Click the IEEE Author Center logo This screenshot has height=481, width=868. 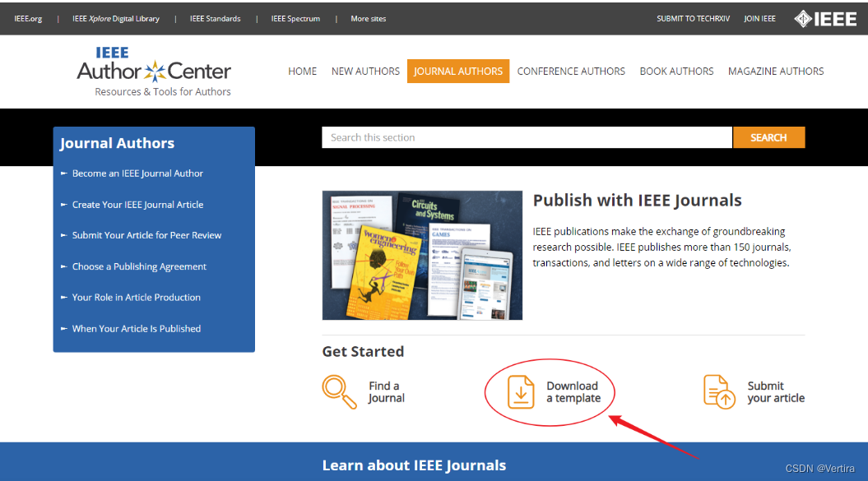point(153,72)
